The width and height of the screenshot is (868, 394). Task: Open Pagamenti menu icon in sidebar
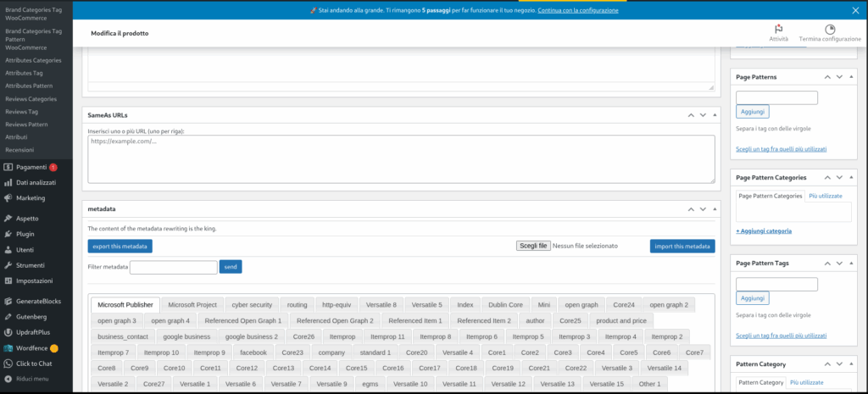click(8, 167)
